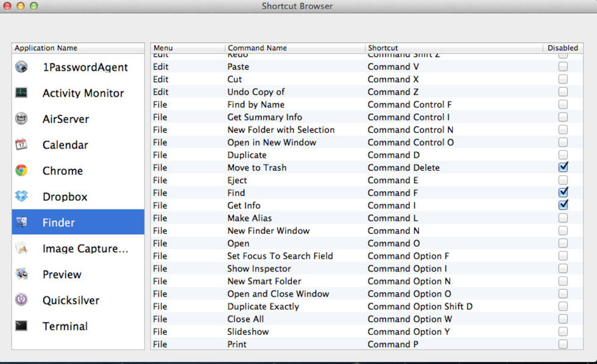Enable Disabled checkbox for Print shortcut
597x364 pixels.
(563, 344)
